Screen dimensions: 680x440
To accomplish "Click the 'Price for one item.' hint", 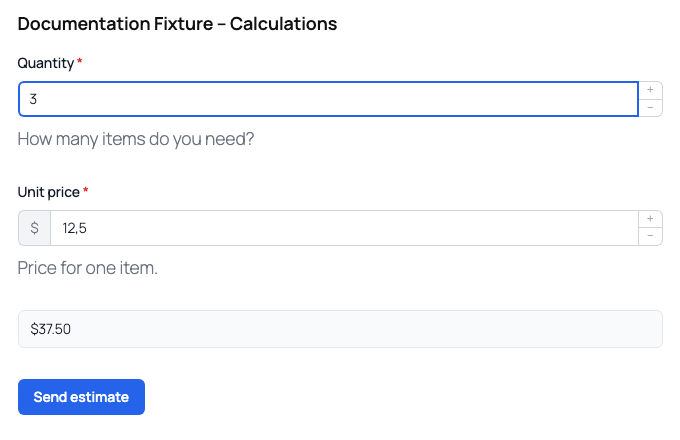I will (88, 268).
